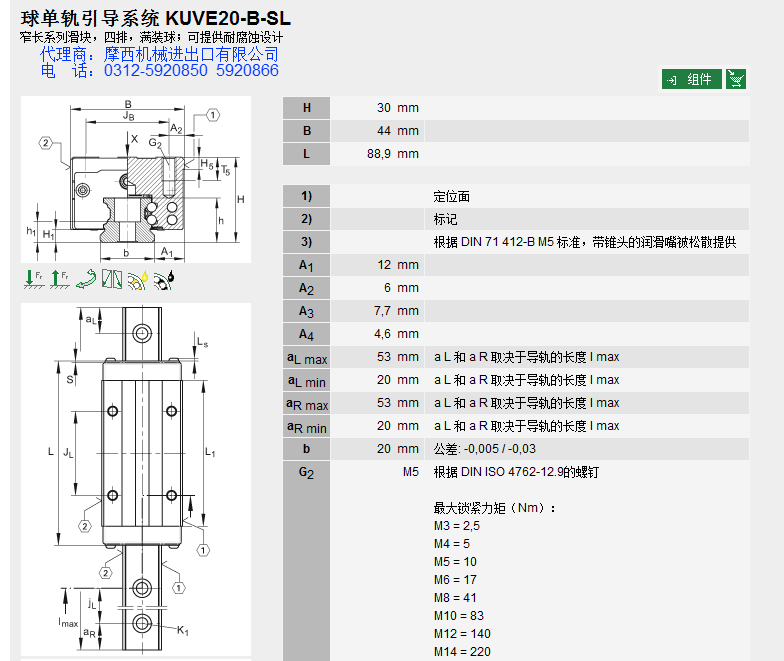The width and height of the screenshot is (784, 661).
Task: Select the M5 value in G2 row
Action: 410,472
